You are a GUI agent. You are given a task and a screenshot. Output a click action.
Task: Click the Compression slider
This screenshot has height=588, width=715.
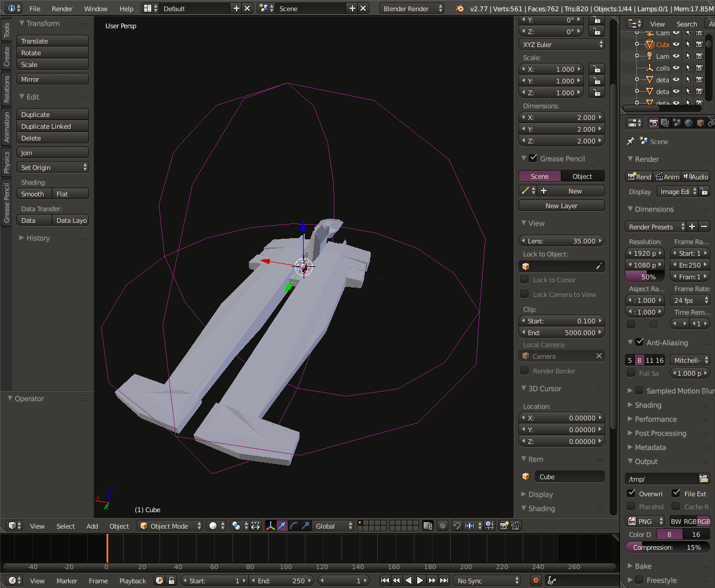tap(667, 547)
